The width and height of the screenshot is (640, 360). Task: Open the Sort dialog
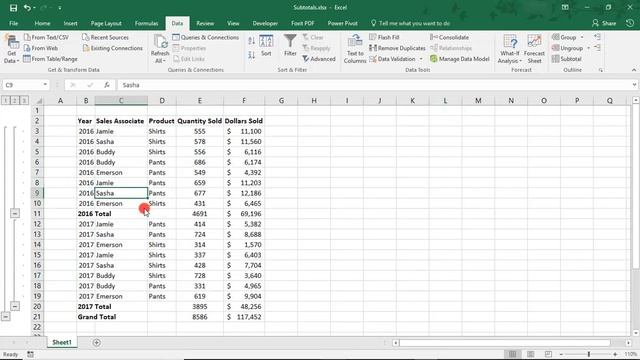pos(266,45)
